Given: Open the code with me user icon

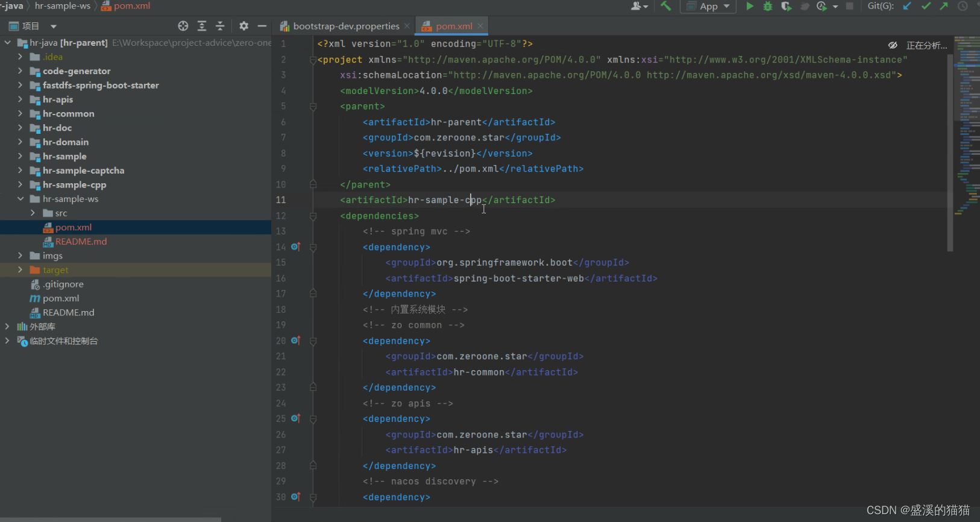Looking at the screenshot, I should point(639,6).
